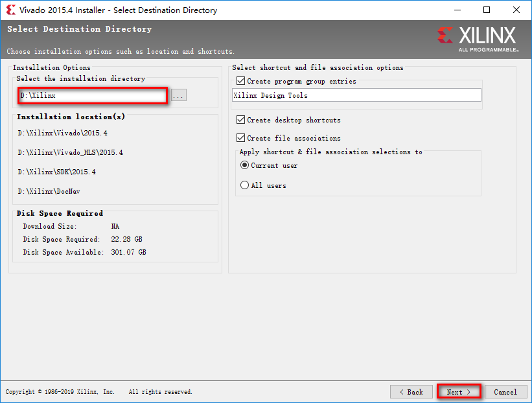Go back to previous installer page
This screenshot has height=403, width=532.
(411, 392)
